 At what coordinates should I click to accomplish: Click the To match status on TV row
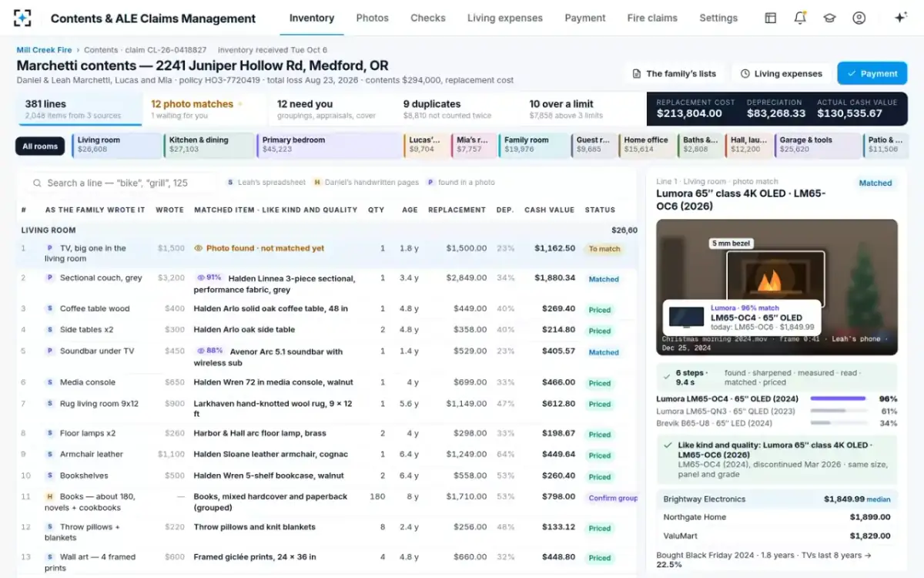click(x=604, y=249)
